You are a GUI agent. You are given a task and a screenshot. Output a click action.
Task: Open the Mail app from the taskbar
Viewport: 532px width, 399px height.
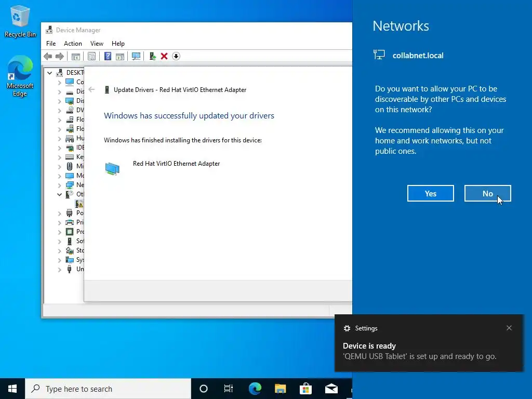pyautogui.click(x=331, y=389)
